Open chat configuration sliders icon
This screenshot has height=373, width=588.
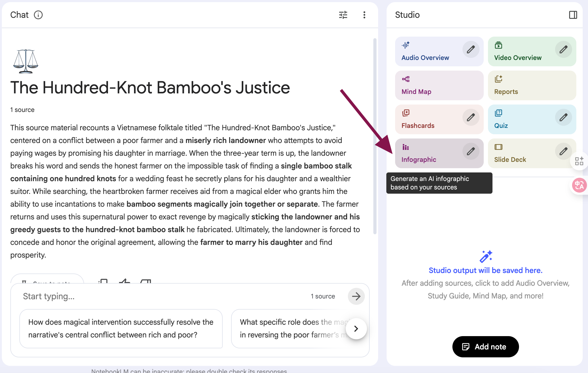[343, 15]
